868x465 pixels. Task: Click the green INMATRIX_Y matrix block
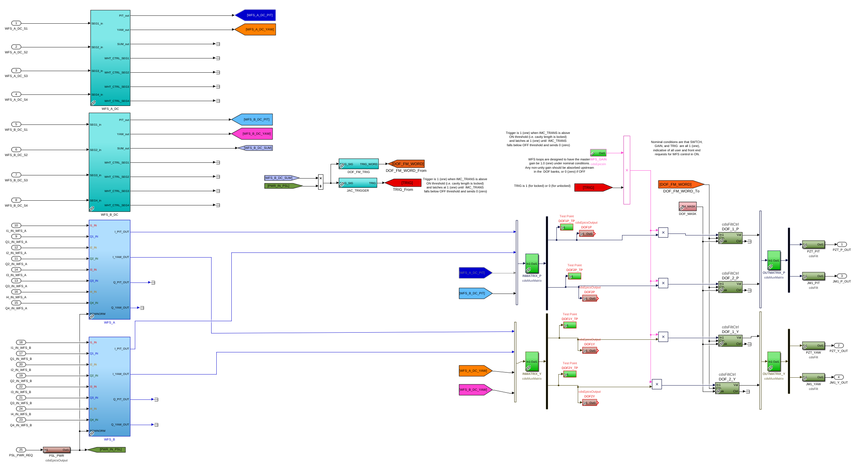pos(531,361)
